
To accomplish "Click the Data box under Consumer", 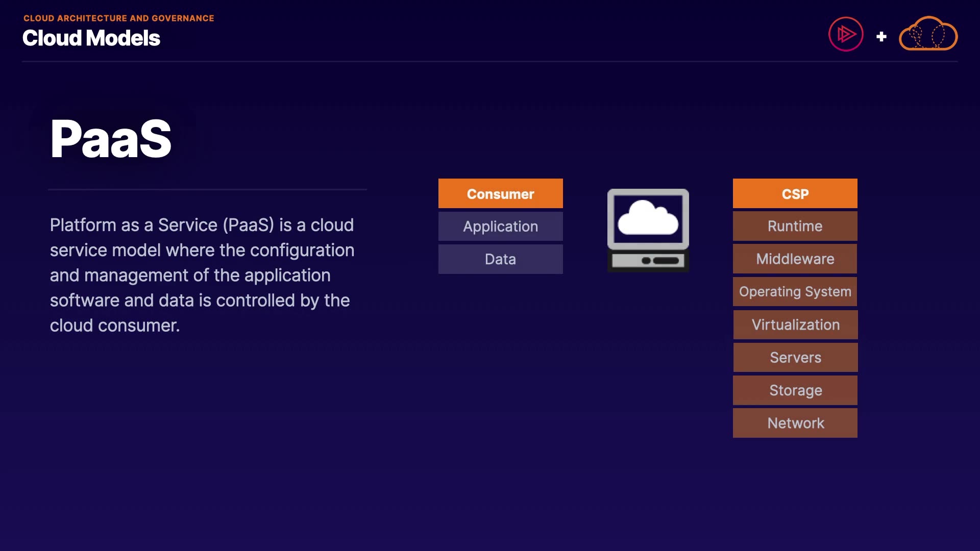I will (x=500, y=259).
